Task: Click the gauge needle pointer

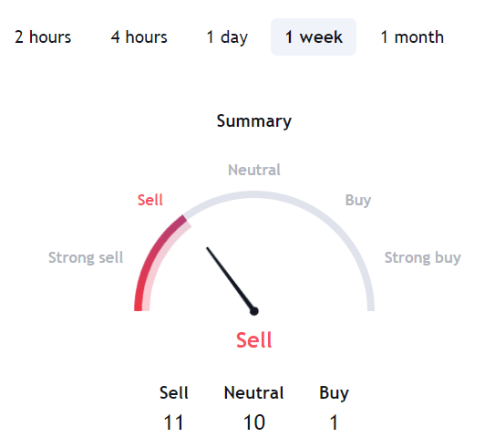Action: coord(230,279)
